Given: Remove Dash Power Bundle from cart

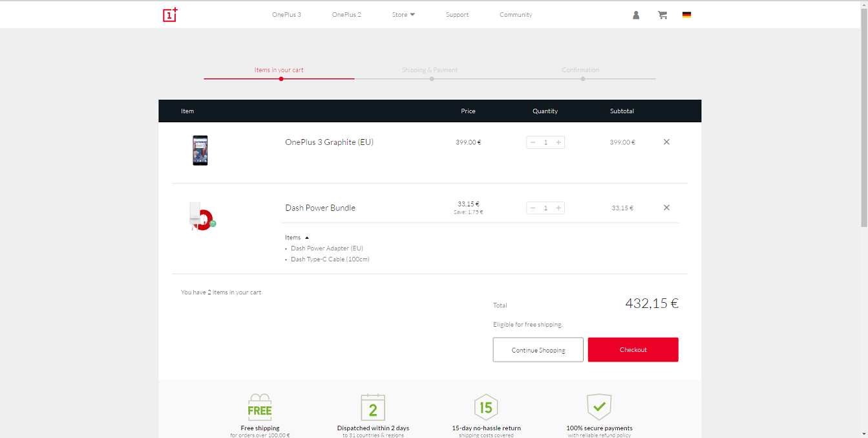Looking at the screenshot, I should [x=666, y=208].
